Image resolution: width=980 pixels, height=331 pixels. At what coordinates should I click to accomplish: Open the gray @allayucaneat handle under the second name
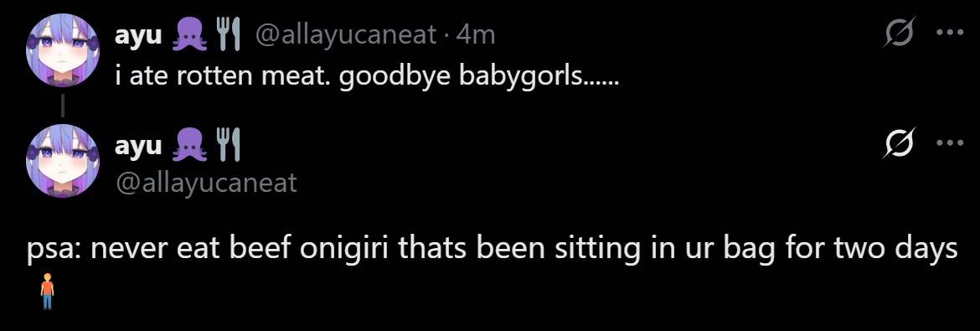pos(206,184)
